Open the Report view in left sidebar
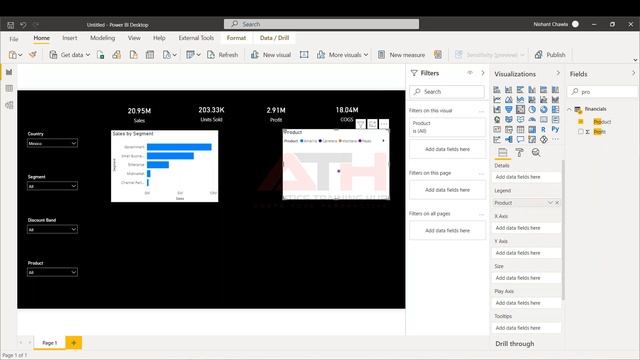This screenshot has width=640, height=360. [9, 72]
